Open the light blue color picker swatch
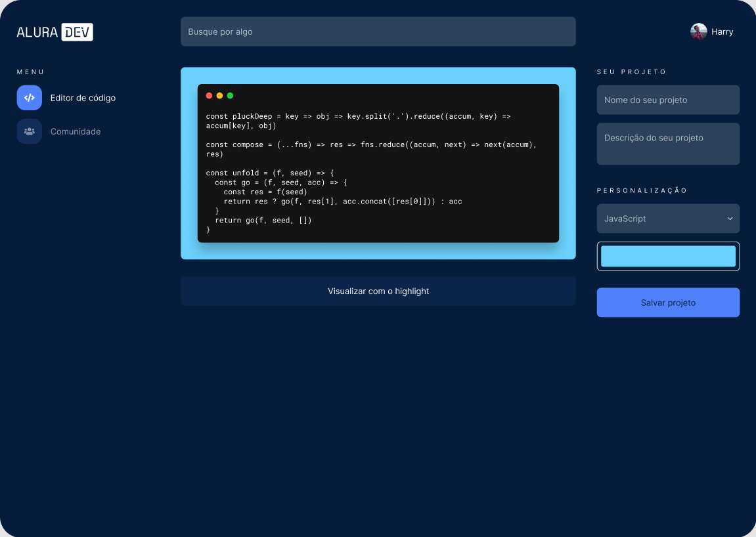The image size is (756, 537). 668,257
